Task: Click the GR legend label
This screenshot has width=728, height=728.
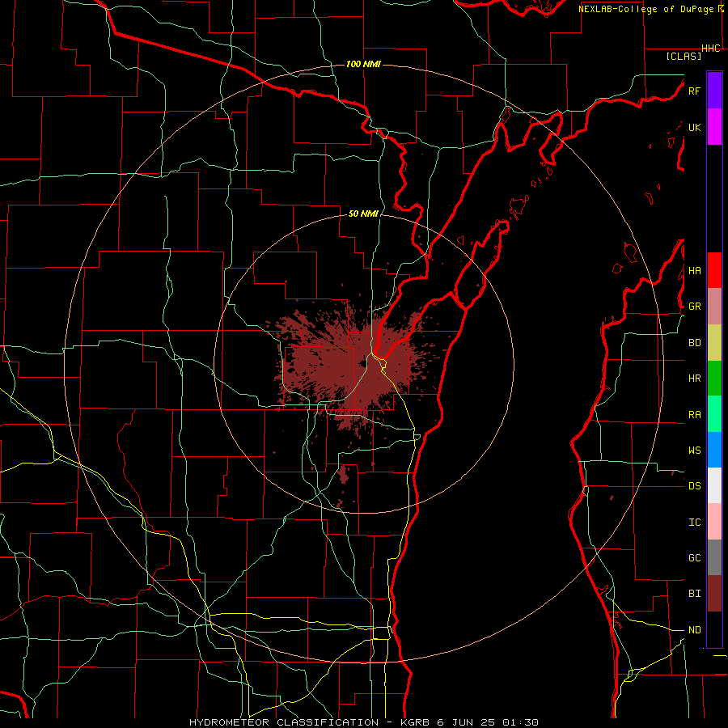Action: point(694,307)
